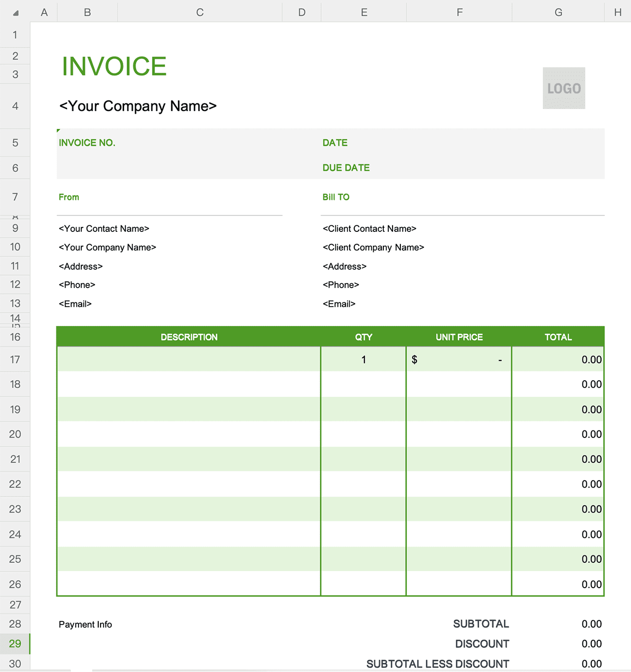
Task: Select column C header
Action: pos(200,12)
